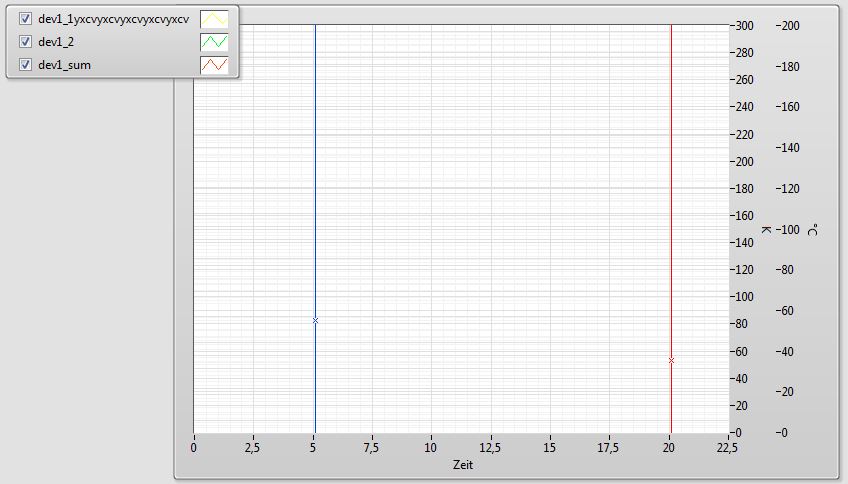
Task: Click the 240 value on K scale
Action: tap(744, 107)
